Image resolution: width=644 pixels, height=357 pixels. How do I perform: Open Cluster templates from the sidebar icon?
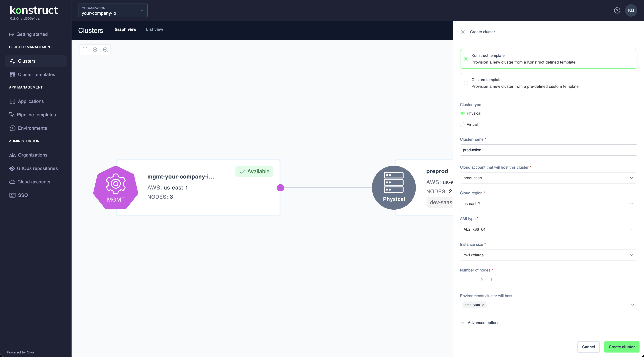(x=12, y=74)
